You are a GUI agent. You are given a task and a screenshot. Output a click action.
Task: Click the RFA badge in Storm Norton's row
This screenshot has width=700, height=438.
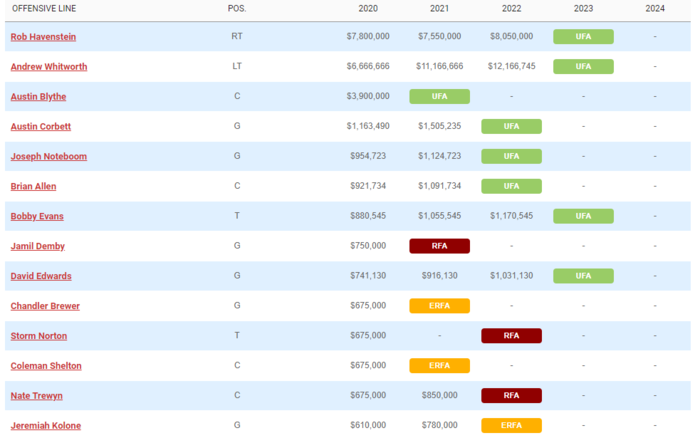click(x=511, y=336)
